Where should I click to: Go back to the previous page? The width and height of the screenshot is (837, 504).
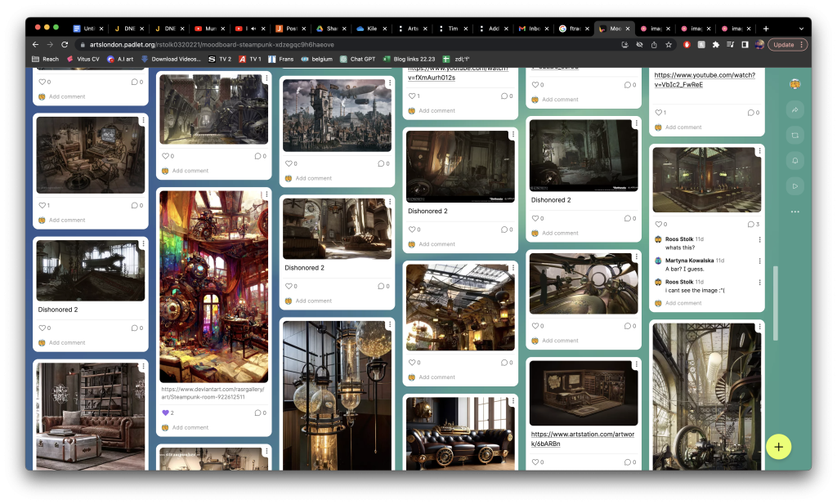click(35, 45)
